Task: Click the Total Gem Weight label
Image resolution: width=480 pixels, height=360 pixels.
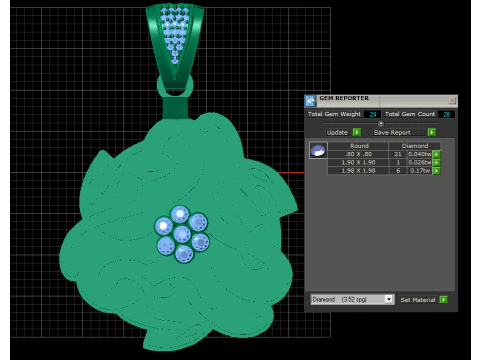Action: click(x=334, y=114)
